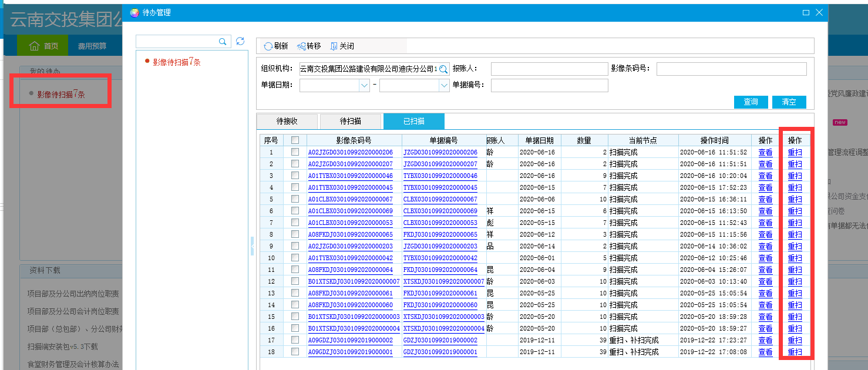This screenshot has height=370, width=868.
Task: Click the 首页 home icon in navigation bar
Action: (x=34, y=46)
